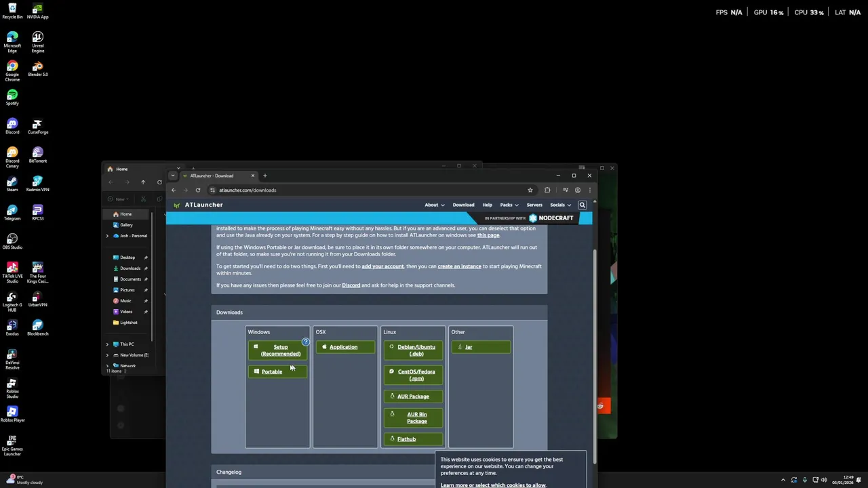
Task: Expand Josh - Personal in File Explorer
Action: pos(107,236)
